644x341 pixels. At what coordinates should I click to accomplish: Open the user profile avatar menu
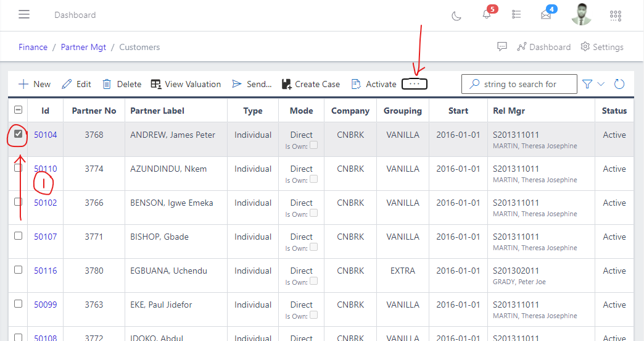pos(581,15)
